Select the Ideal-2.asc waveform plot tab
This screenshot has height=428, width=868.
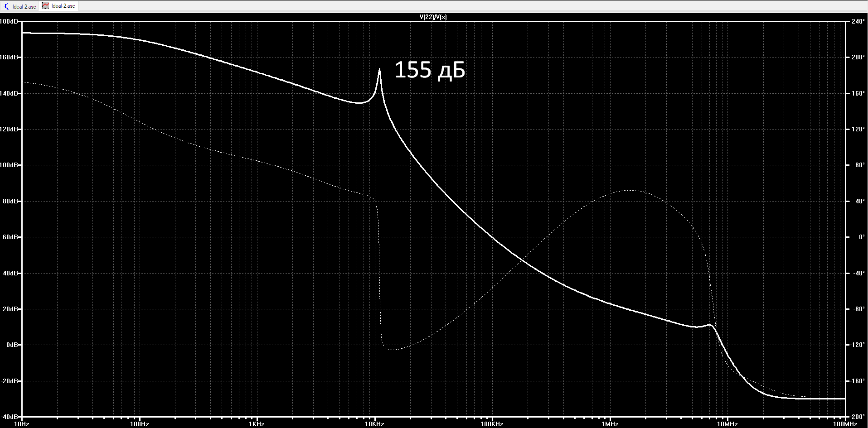(59, 6)
